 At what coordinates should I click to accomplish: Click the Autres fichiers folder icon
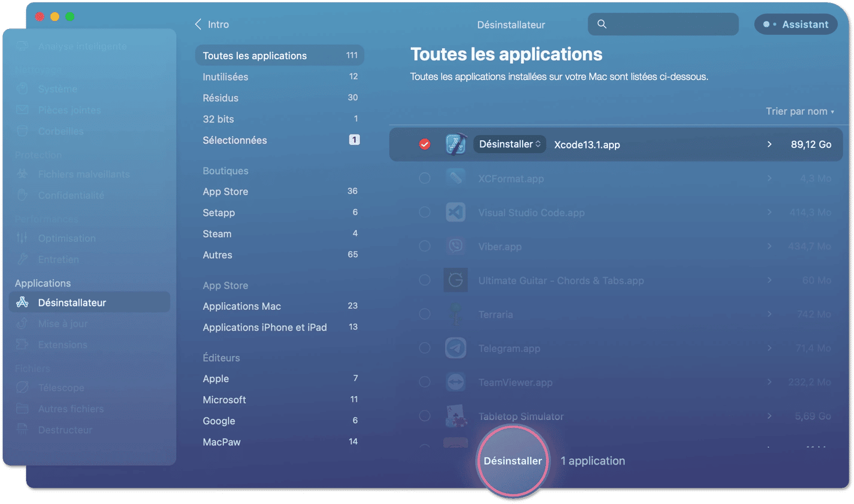(x=22, y=408)
